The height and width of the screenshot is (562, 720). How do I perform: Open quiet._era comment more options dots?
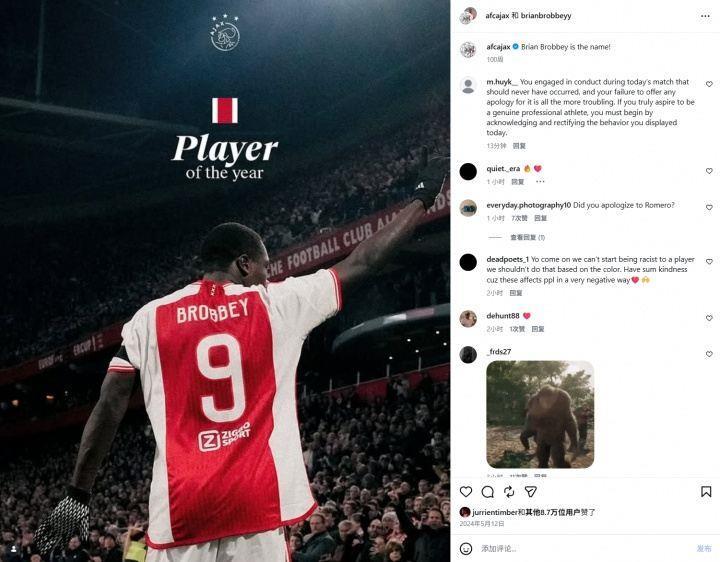(540, 181)
